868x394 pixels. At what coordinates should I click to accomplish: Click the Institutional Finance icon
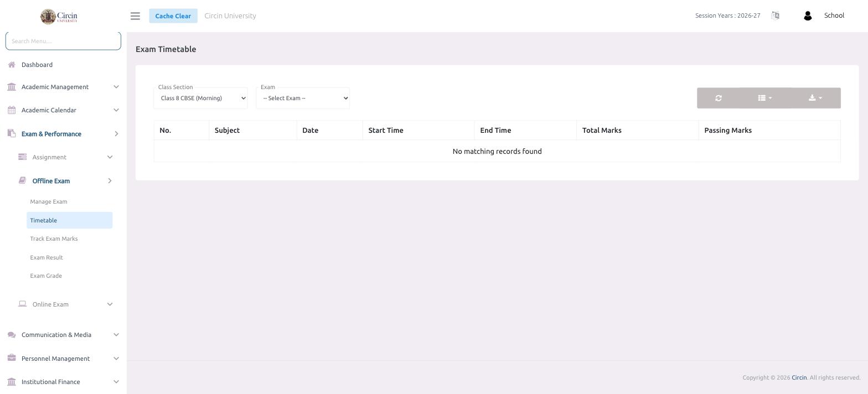(12, 382)
